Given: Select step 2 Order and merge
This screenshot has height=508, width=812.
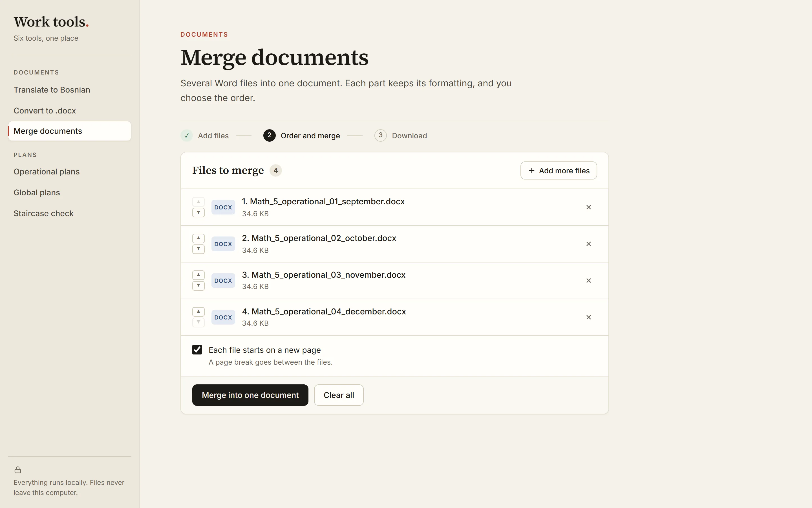Looking at the screenshot, I should coord(302,135).
